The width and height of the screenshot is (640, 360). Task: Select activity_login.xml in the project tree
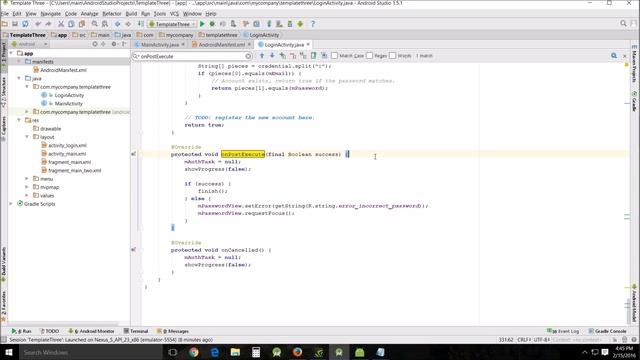[x=67, y=145]
